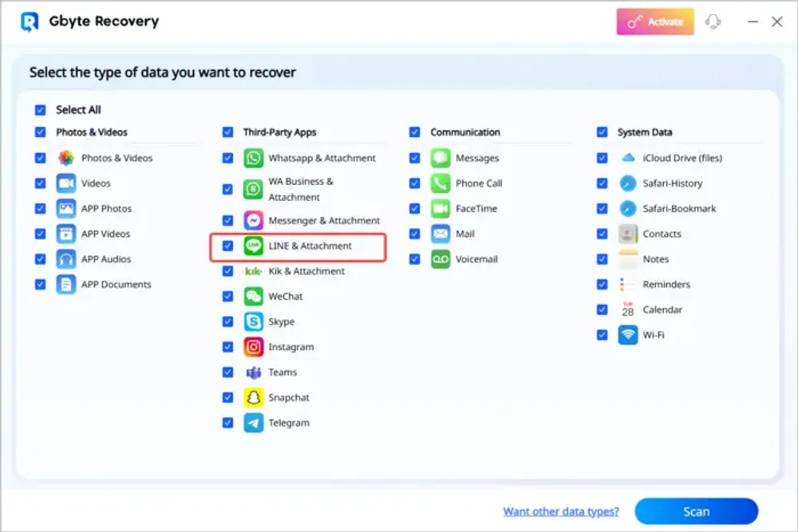Minimize the Gbyte Recovery window
The height and width of the screenshot is (532, 798).
pos(753,22)
